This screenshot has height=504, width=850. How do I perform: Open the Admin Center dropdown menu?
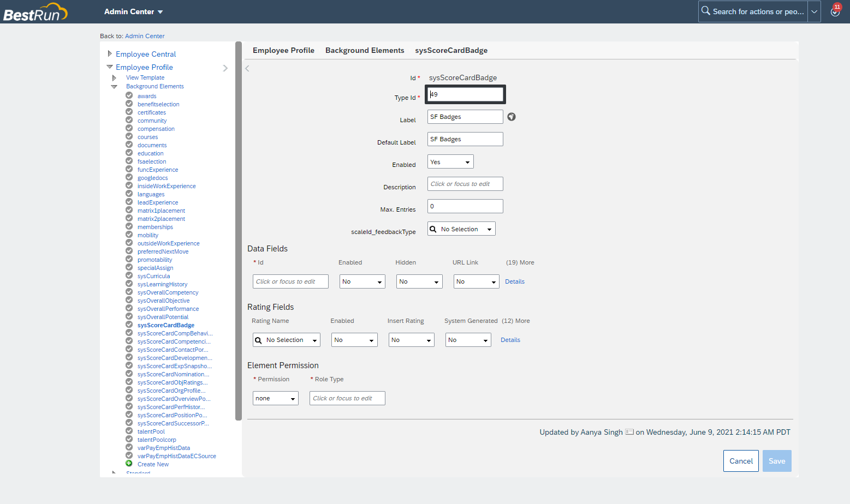click(x=133, y=11)
